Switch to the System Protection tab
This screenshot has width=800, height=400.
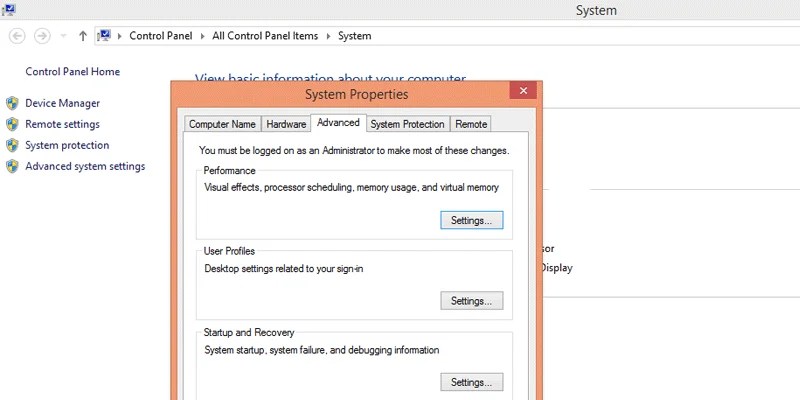coord(407,124)
